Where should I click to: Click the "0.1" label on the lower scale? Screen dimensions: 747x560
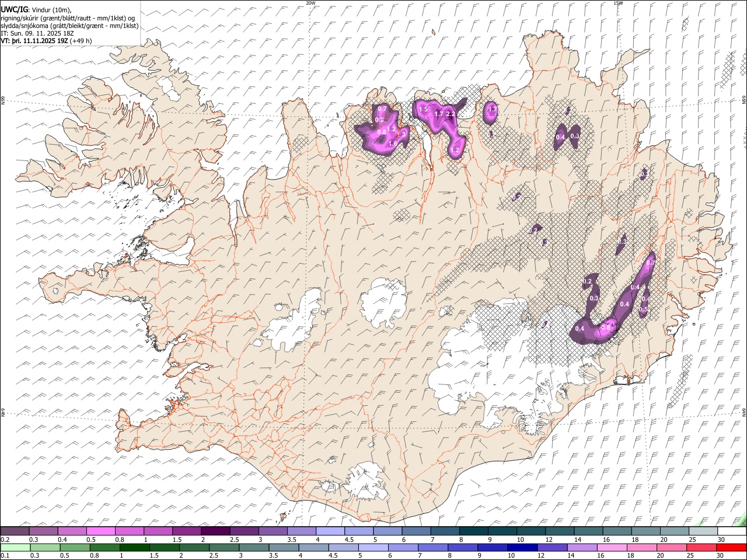(x=5, y=555)
